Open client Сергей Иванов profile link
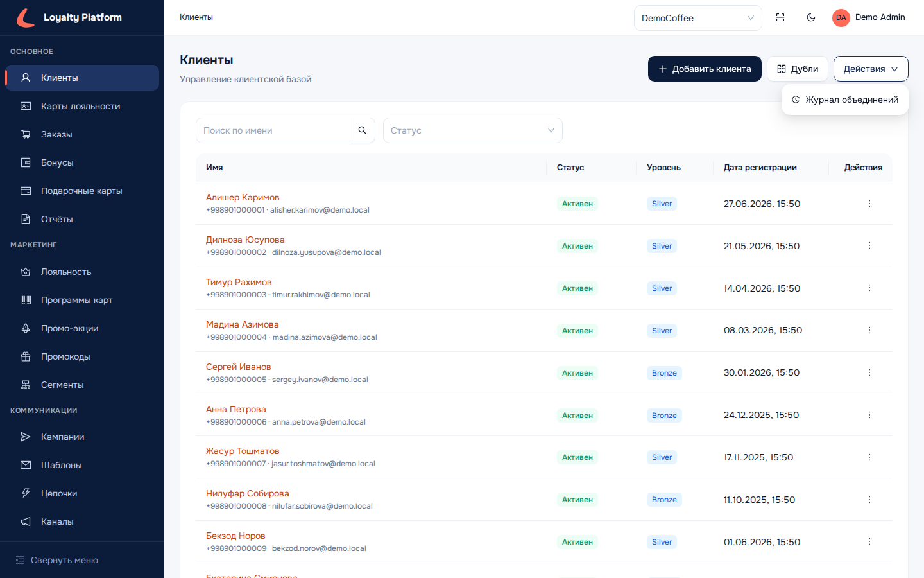The image size is (924, 578). pos(239,367)
